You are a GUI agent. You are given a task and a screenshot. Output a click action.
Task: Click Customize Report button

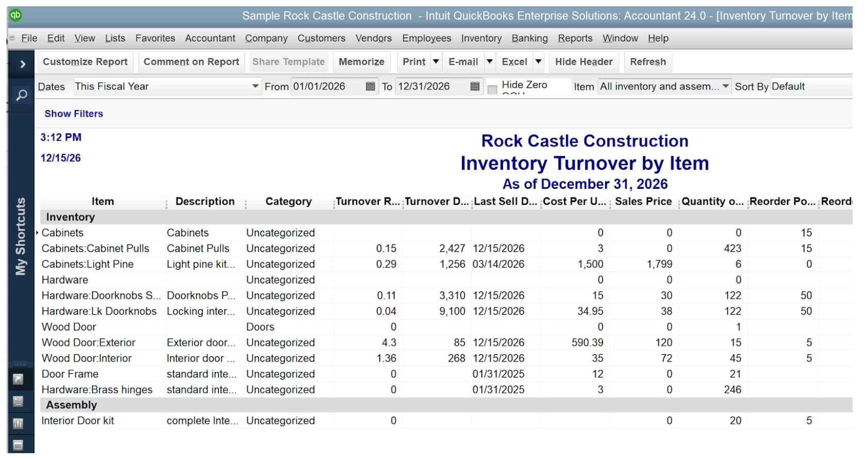click(85, 61)
